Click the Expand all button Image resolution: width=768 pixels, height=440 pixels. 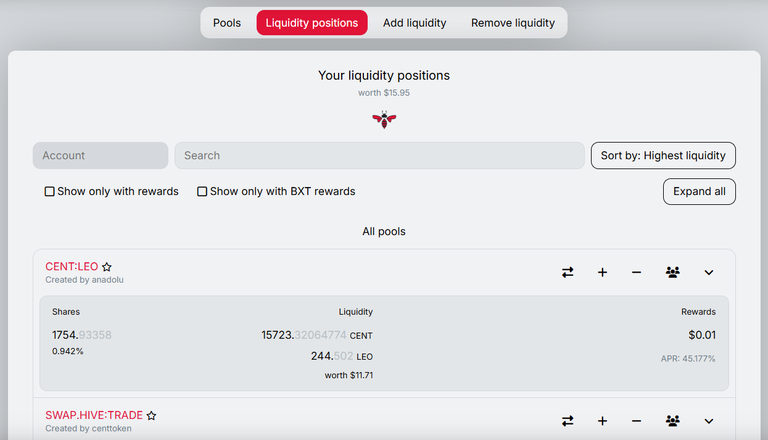[x=699, y=191]
